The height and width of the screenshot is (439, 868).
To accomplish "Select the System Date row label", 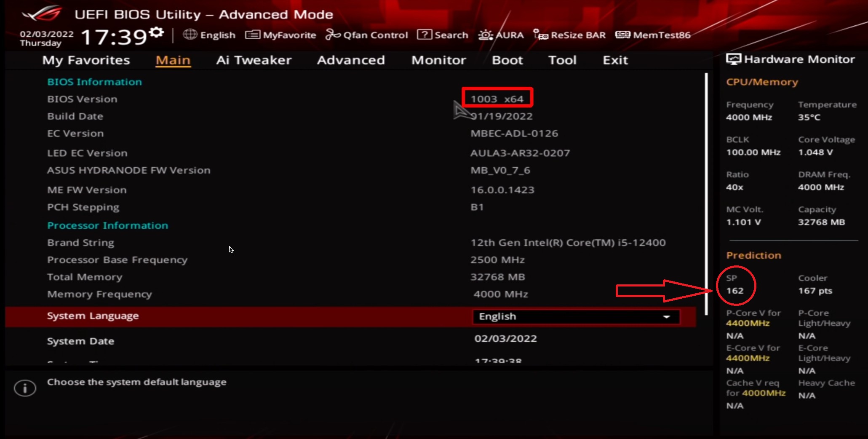I will pos(81,341).
